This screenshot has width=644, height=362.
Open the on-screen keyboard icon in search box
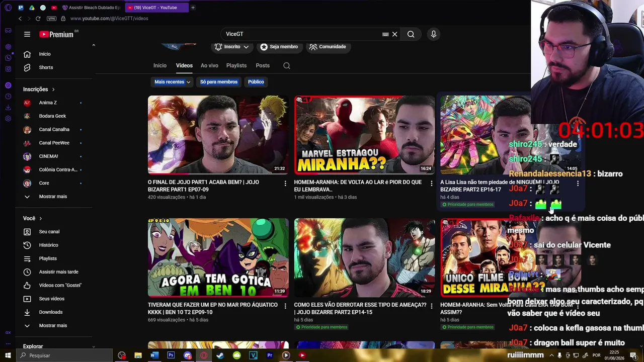click(x=385, y=34)
